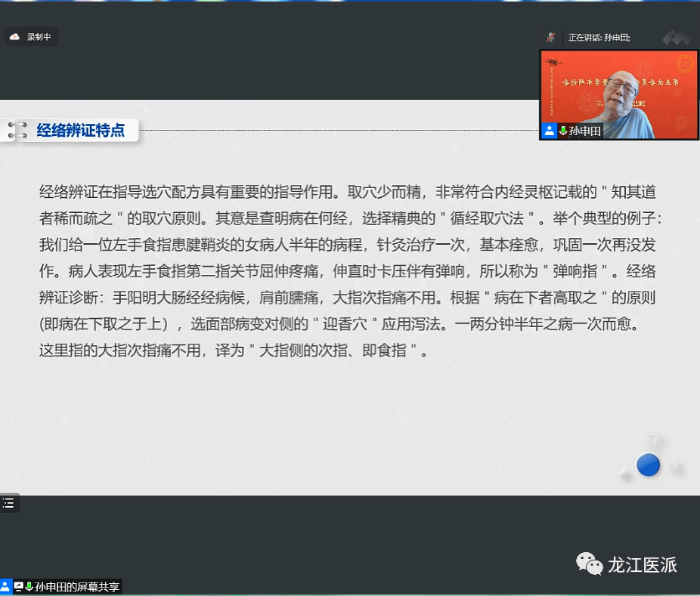Screen dimensions: 700x596
Task: Click the meeting app logo at top right
Action: click(x=676, y=37)
